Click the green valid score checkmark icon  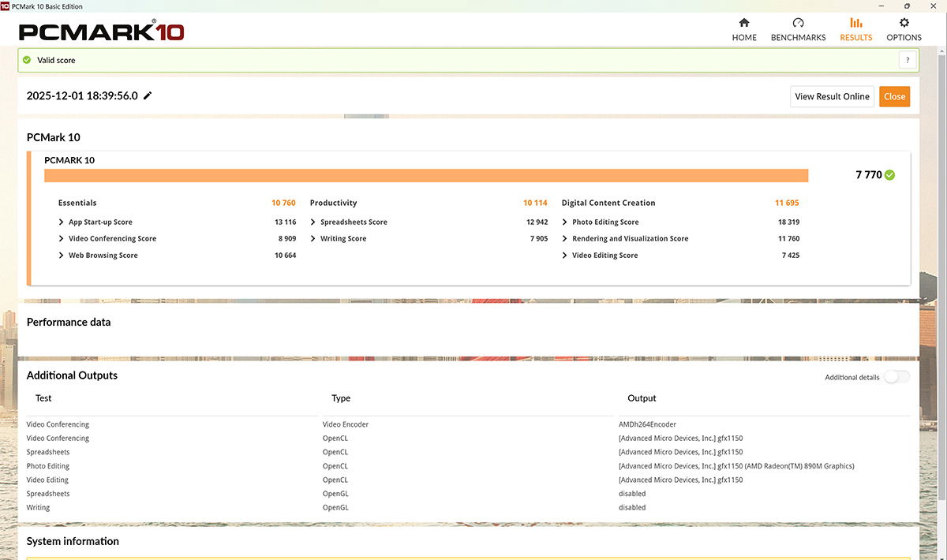[27, 60]
